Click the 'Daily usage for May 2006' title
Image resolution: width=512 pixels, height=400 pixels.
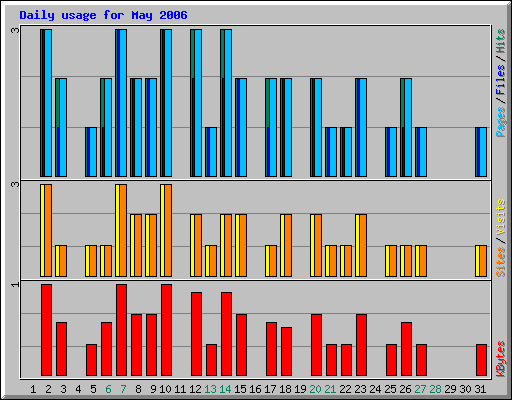pyautogui.click(x=103, y=15)
